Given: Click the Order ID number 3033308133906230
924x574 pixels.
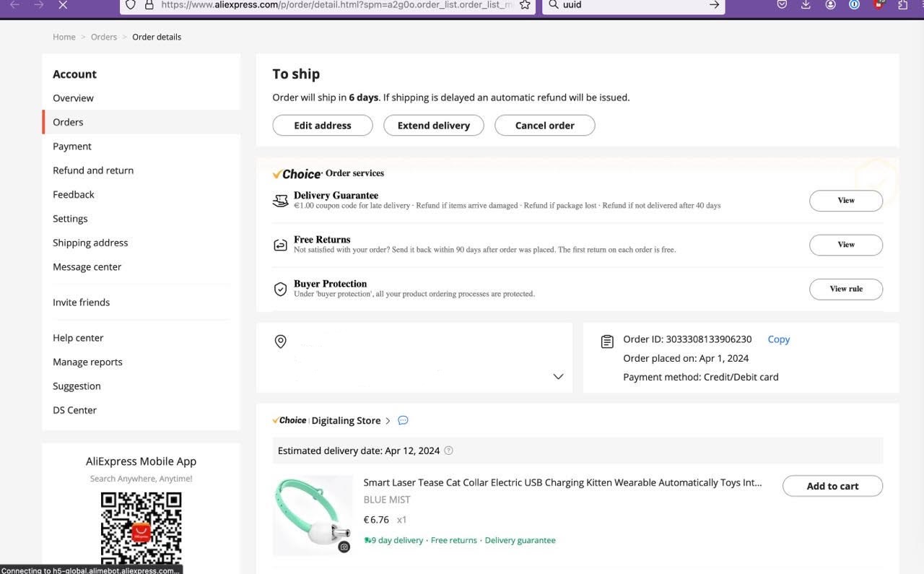Looking at the screenshot, I should coord(708,339).
